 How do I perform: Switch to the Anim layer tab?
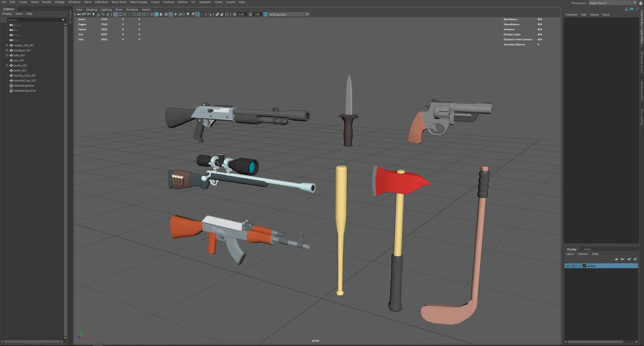click(587, 249)
